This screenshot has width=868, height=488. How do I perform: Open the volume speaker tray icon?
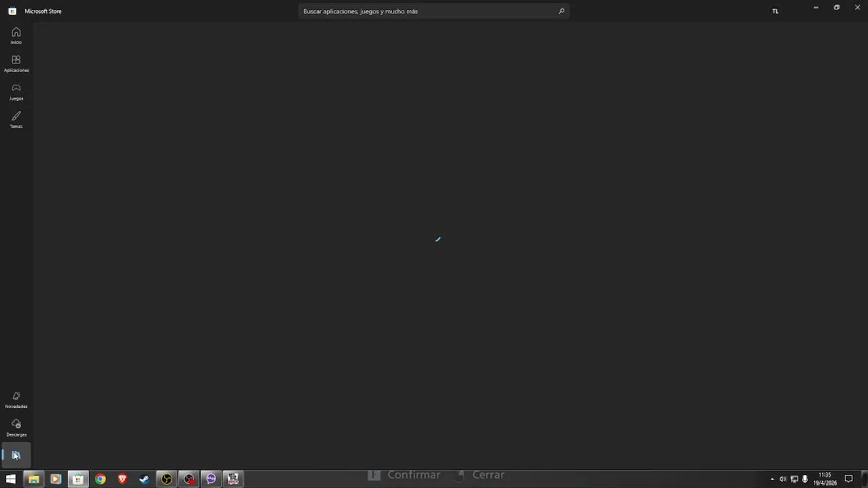coord(783,479)
